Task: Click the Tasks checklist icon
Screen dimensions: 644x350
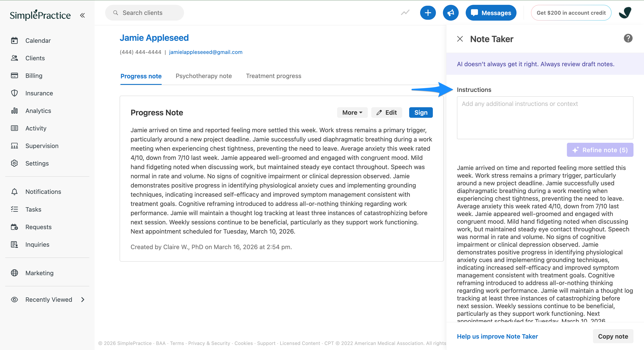Action: (x=14, y=209)
